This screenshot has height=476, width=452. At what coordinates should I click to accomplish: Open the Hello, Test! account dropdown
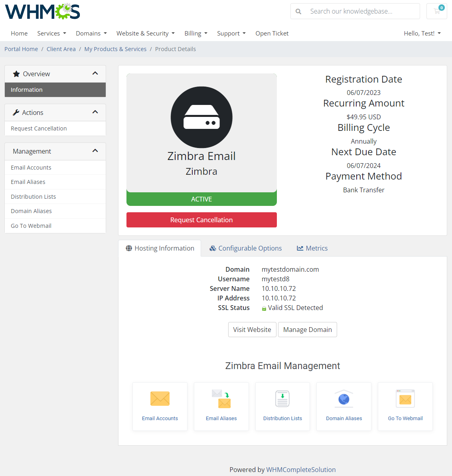422,33
